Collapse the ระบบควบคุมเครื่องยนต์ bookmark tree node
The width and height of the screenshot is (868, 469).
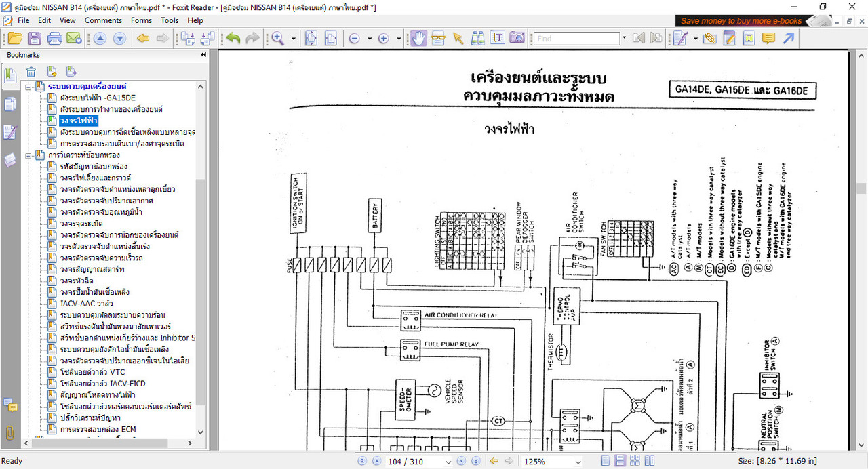coord(29,87)
